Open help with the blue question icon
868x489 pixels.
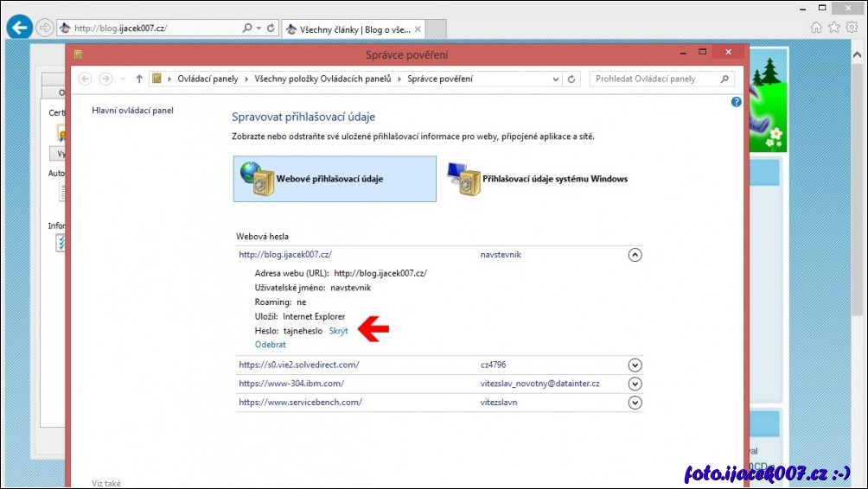(736, 102)
